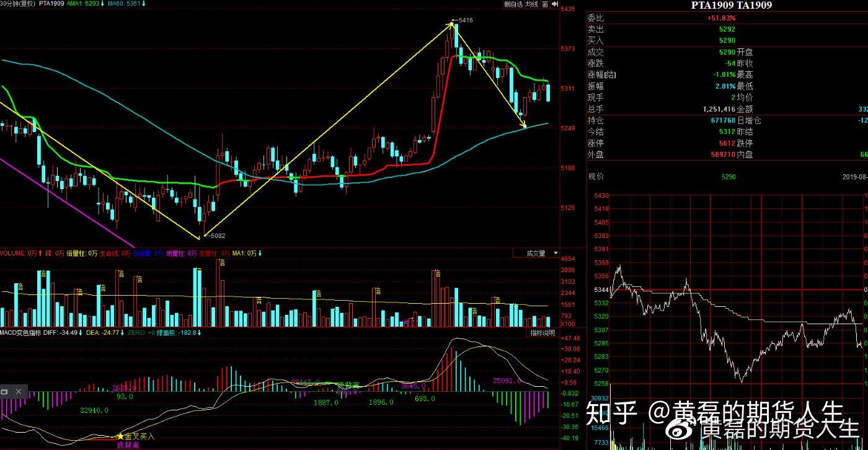868x450 pixels.
Task: Click the 涨停 value 5612
Action: pos(727,143)
